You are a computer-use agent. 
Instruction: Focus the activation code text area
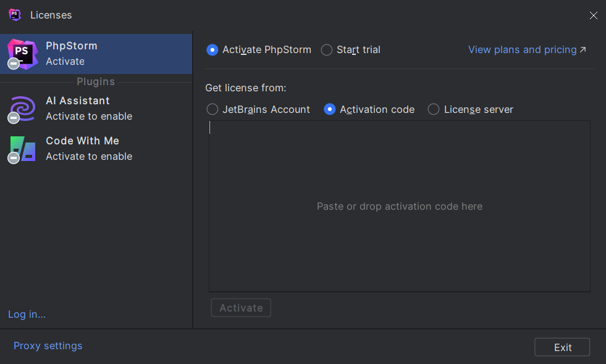400,206
